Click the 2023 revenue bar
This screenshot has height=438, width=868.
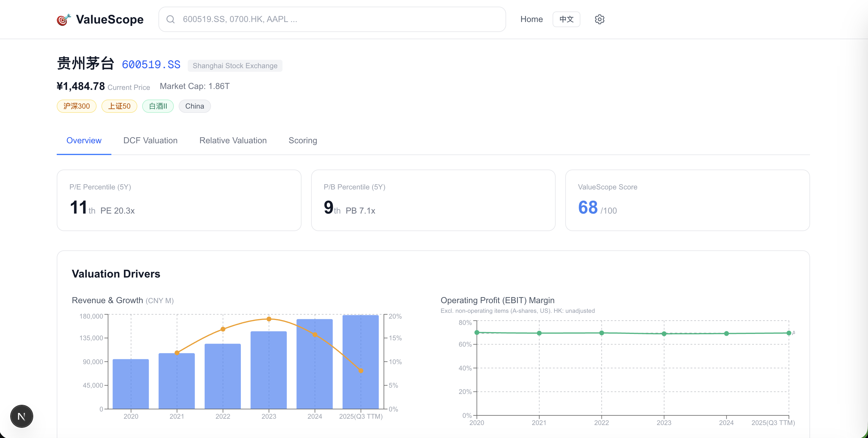click(x=269, y=370)
